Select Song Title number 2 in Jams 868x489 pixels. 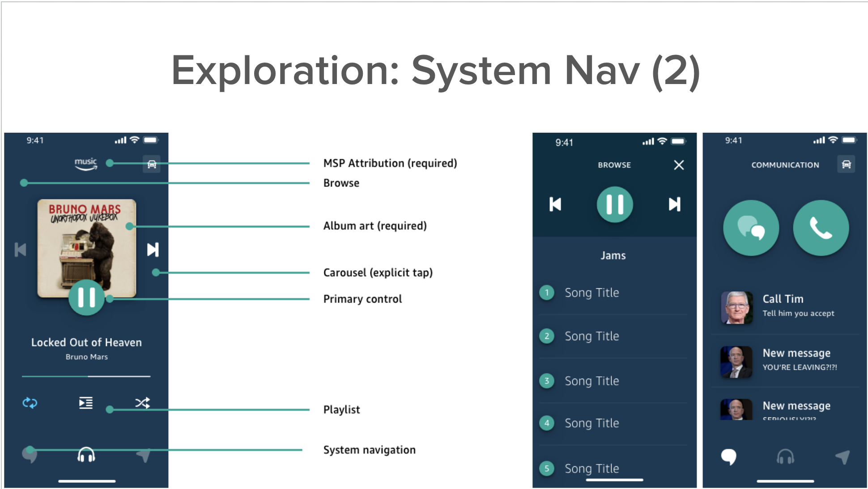point(613,336)
